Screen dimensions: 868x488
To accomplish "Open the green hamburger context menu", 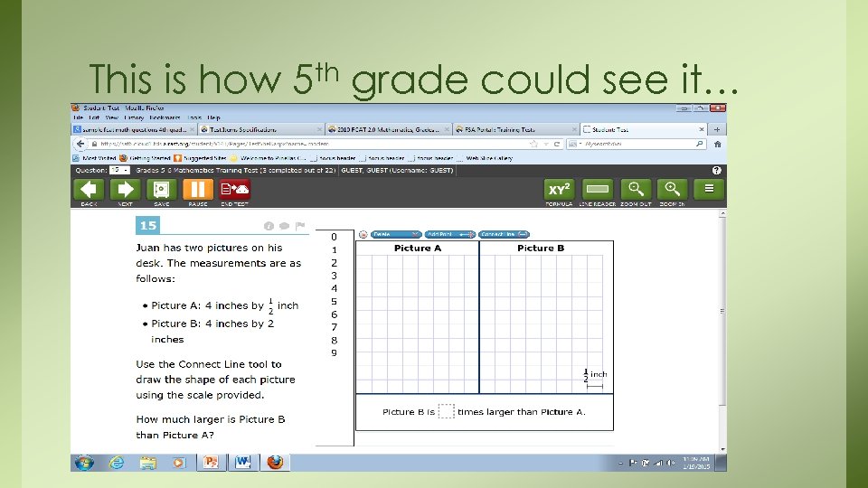I will point(709,190).
